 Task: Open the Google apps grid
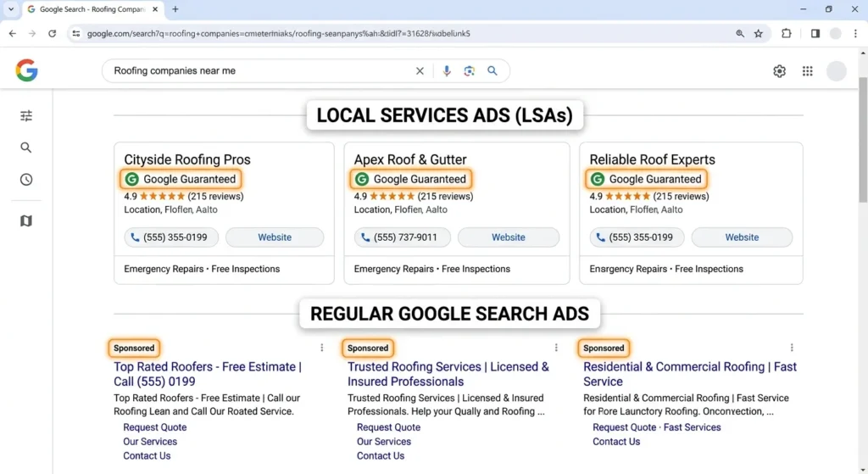(x=808, y=71)
